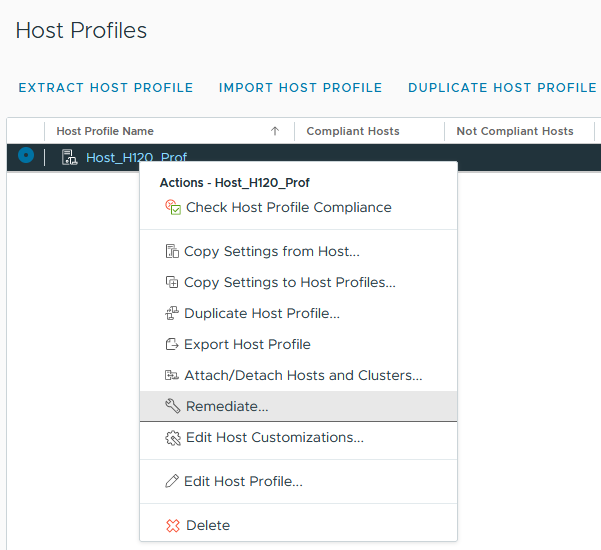Choose Copy Settings to Host Profiles… entry
This screenshot has height=550, width=601.
(299, 282)
